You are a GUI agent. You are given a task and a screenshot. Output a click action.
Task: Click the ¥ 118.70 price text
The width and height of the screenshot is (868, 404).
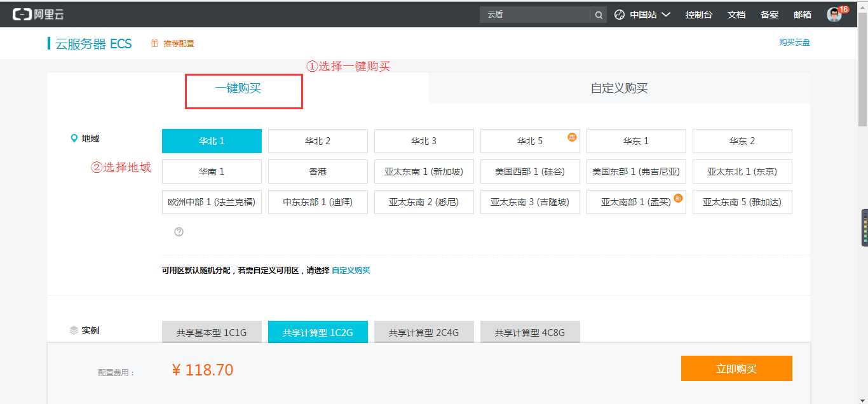[x=203, y=370]
